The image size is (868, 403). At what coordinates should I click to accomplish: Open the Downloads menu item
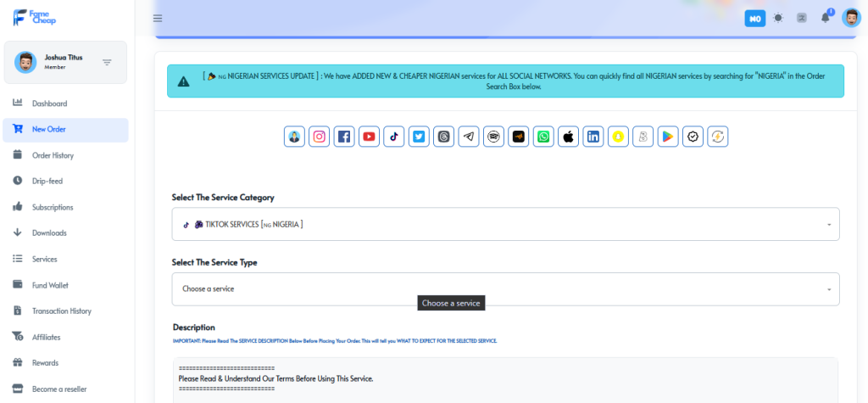click(65, 232)
